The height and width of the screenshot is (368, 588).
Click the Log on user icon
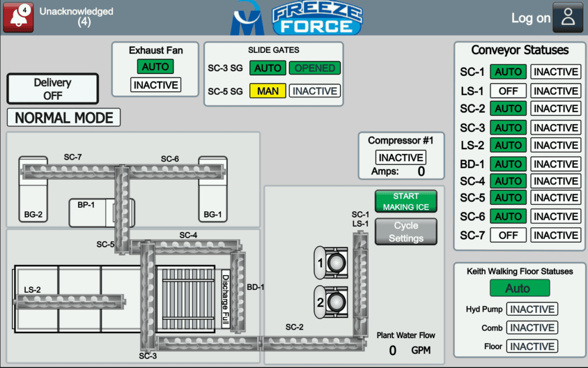568,17
